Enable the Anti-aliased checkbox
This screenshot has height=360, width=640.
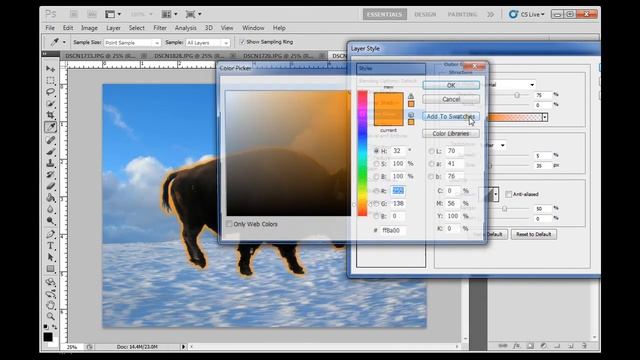[x=508, y=194]
